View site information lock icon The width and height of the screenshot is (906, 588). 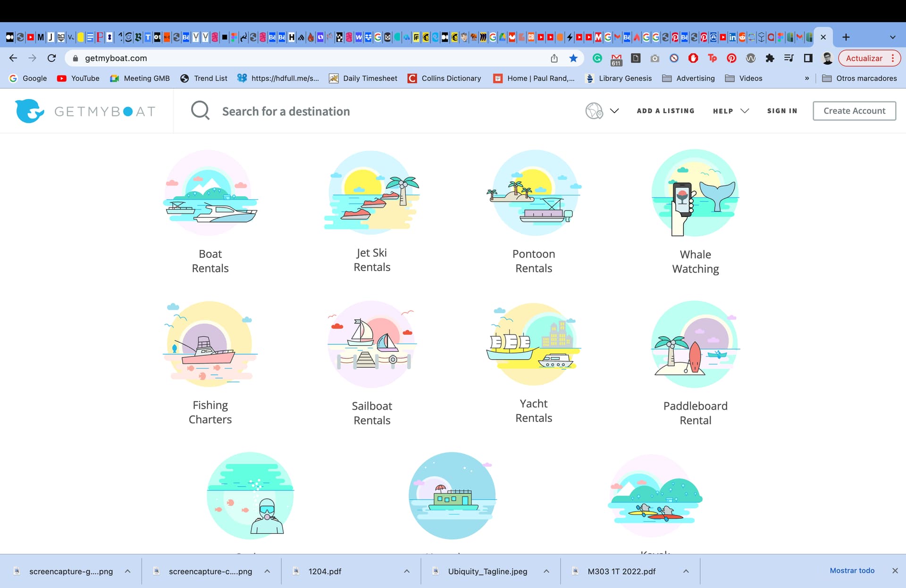click(75, 58)
